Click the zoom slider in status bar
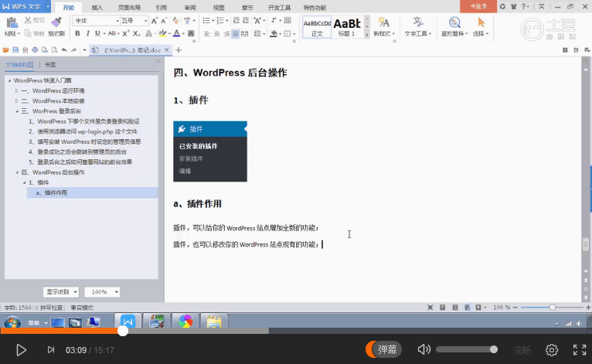This screenshot has width=592, height=364. 553,308
